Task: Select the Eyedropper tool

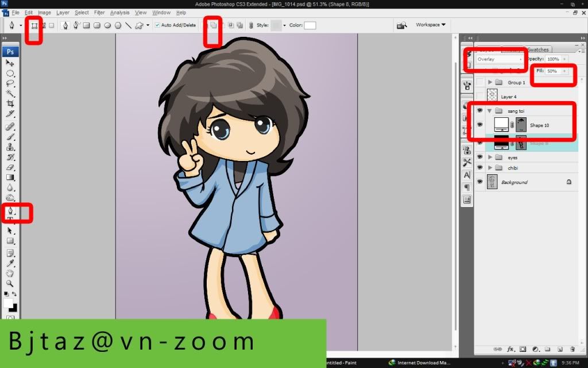Action: [10, 263]
